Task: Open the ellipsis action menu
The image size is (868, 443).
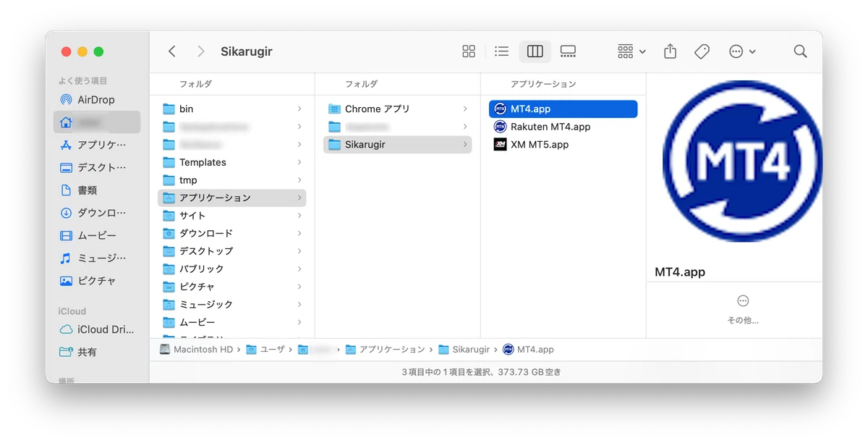Action: [x=742, y=51]
